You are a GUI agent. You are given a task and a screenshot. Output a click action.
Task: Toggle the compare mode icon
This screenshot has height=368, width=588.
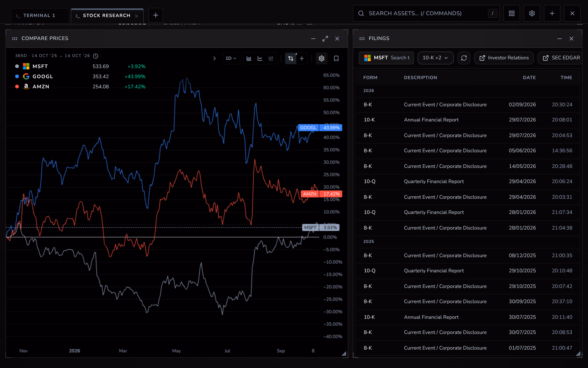291,58
